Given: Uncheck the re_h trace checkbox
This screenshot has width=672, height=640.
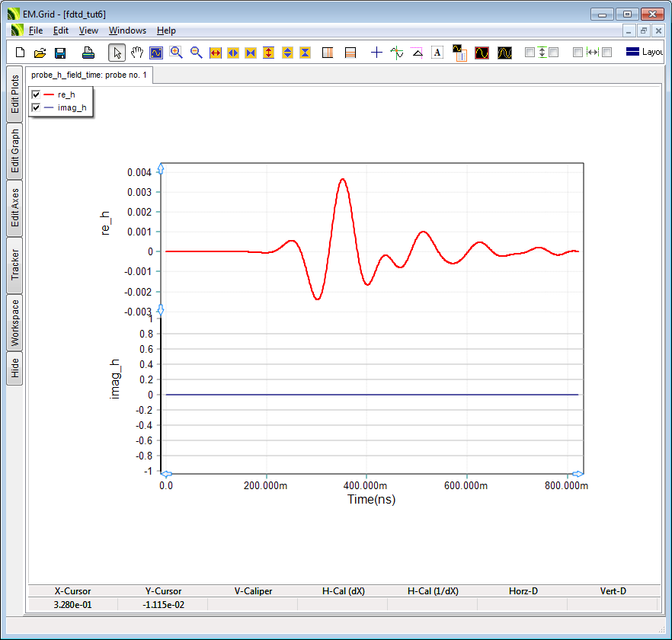Looking at the screenshot, I should (x=36, y=94).
